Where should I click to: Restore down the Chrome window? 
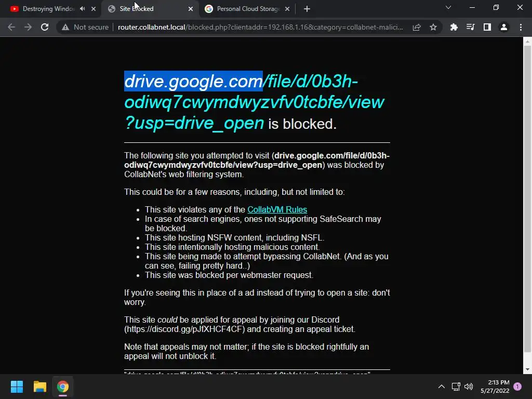pos(496,7)
